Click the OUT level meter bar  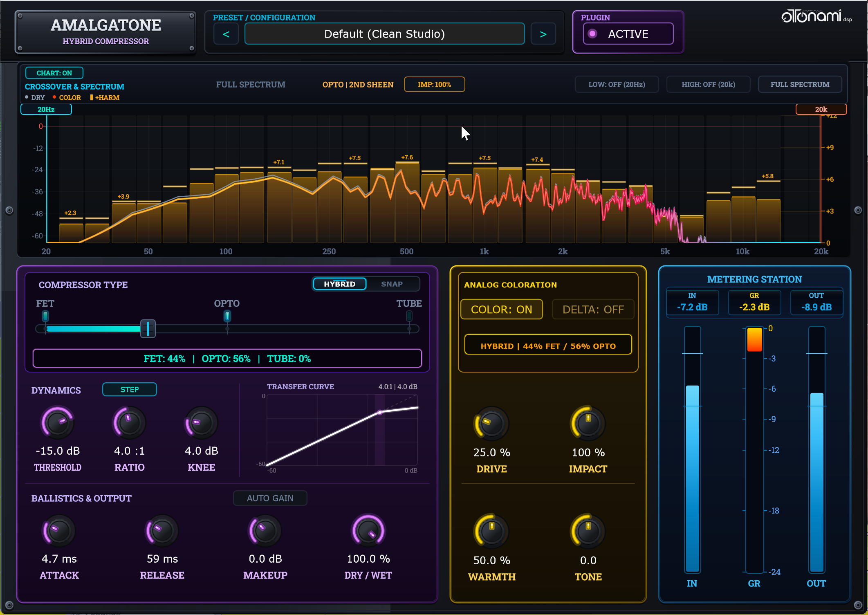point(816,449)
